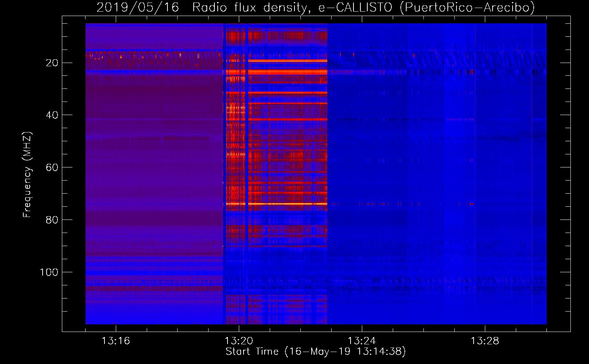Click the '80' frequency tick label
Image resolution: width=589 pixels, height=364 pixels.
click(x=52, y=220)
